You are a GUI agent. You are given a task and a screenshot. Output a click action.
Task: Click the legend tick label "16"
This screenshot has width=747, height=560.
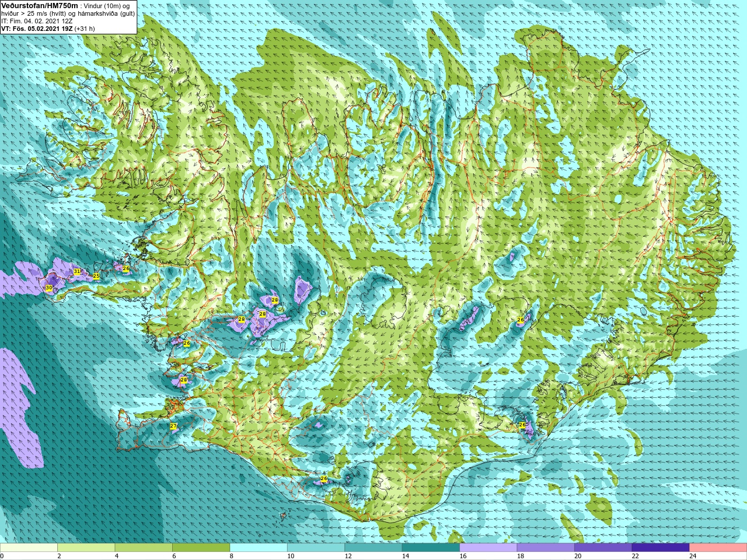point(463,556)
